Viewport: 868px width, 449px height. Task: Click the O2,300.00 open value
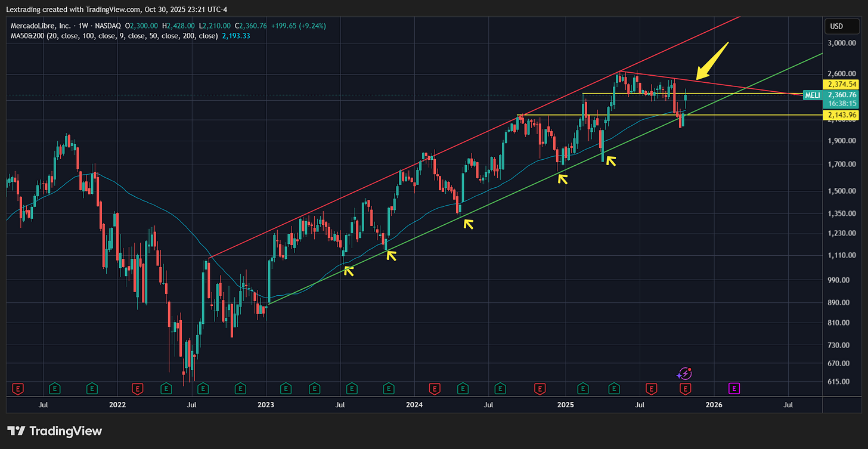[141, 26]
